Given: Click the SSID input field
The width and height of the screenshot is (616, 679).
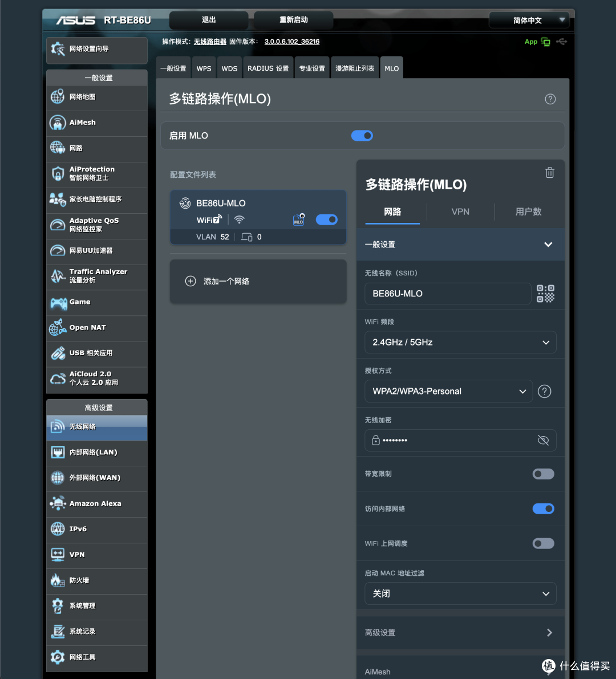Looking at the screenshot, I should click(x=448, y=294).
